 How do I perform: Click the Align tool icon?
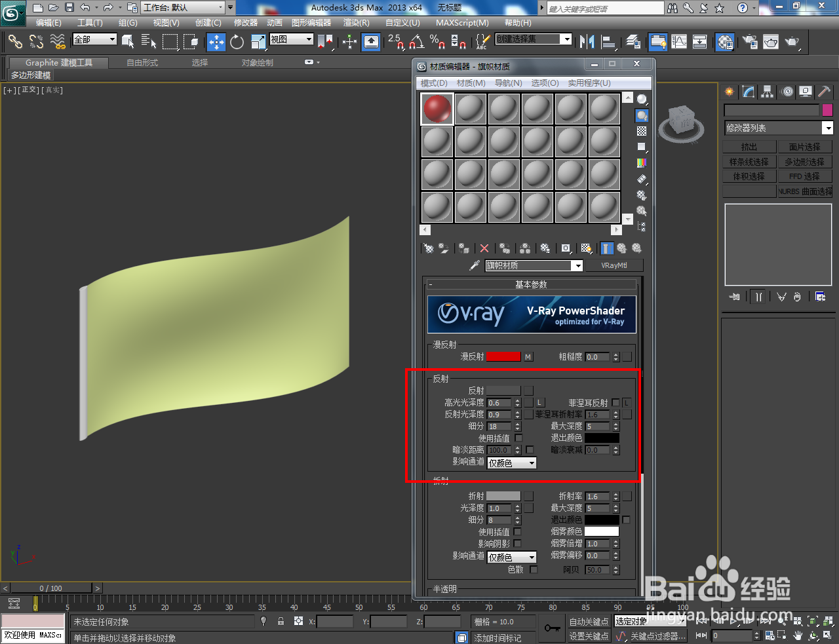(609, 42)
